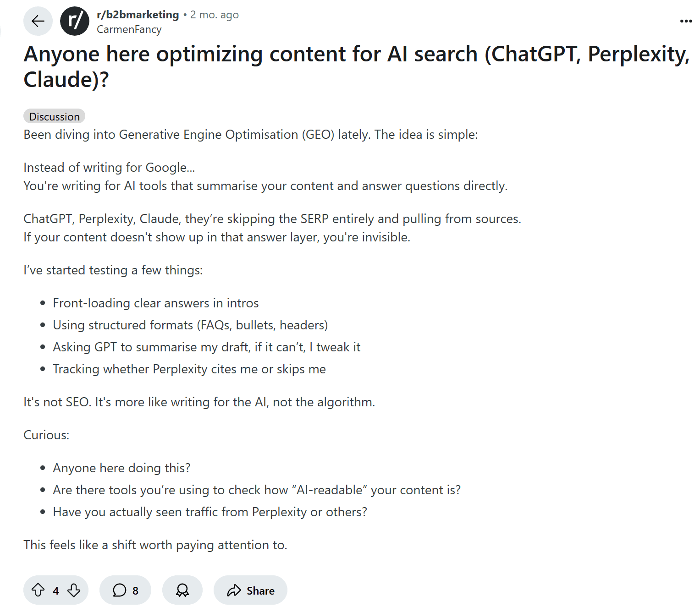Upvote the post

38,590
